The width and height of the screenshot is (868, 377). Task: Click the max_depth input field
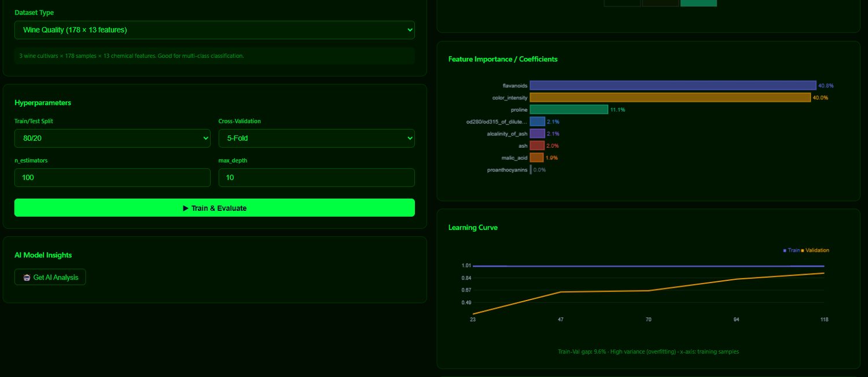click(317, 177)
